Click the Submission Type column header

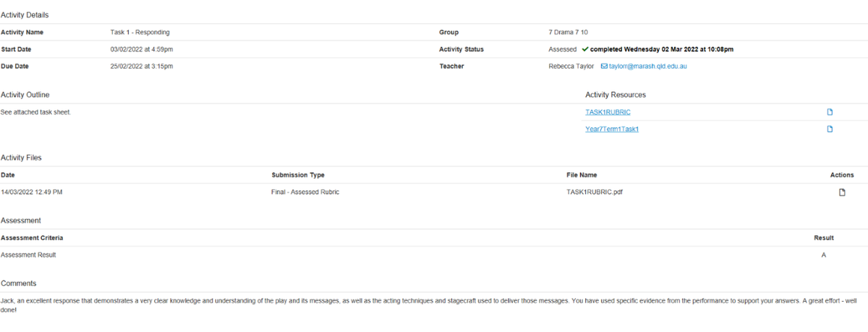tap(298, 175)
